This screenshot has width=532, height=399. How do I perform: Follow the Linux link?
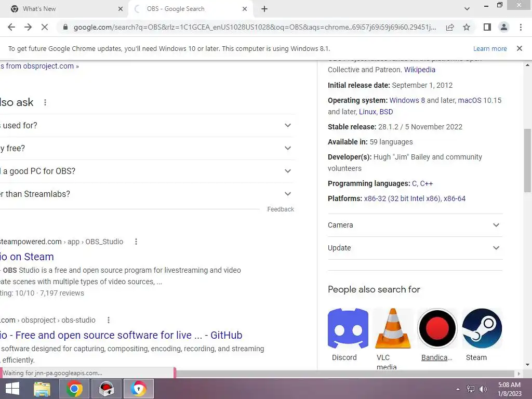pos(367,112)
